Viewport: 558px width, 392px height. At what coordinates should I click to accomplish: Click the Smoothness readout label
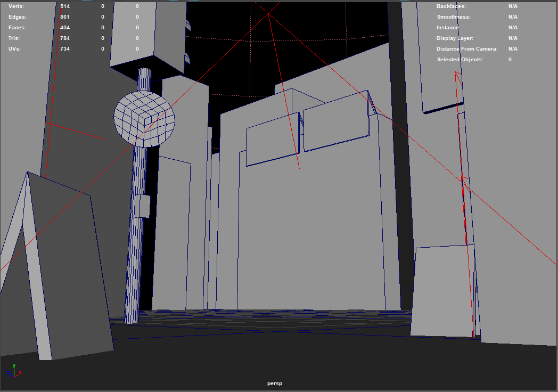[x=453, y=17]
